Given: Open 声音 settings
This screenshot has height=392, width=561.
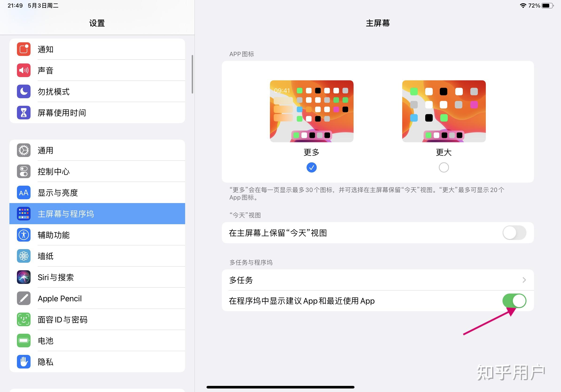Looking at the screenshot, I should 97,70.
